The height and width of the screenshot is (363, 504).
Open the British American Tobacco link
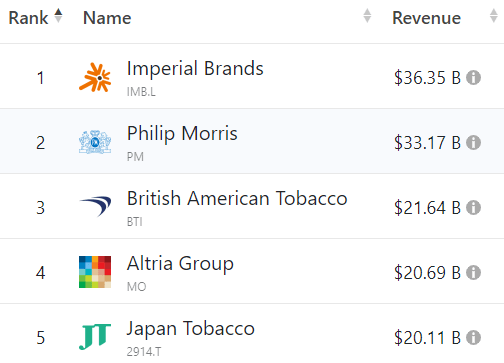[237, 198]
